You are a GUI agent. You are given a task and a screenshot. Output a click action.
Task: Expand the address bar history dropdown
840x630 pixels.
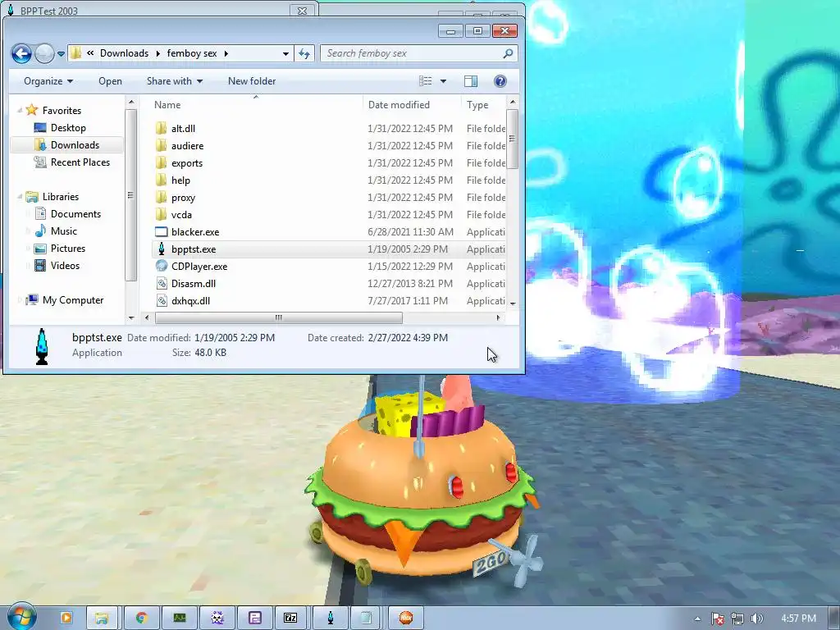pos(285,53)
